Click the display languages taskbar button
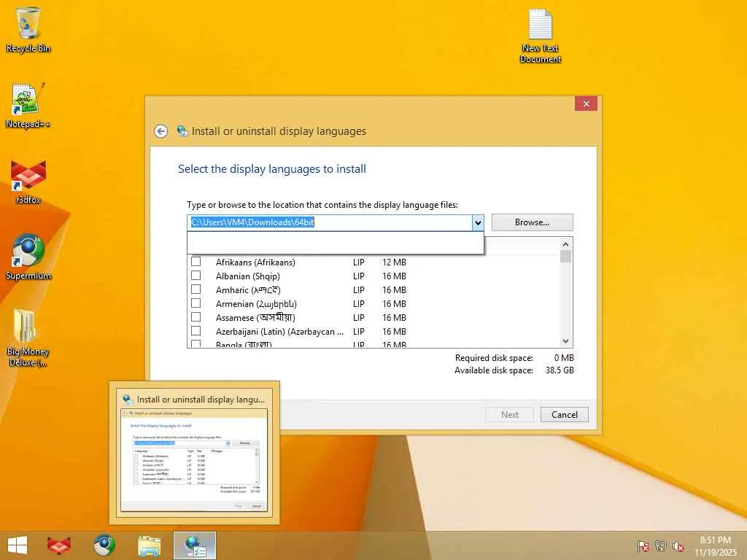This screenshot has height=560, width=747. coord(195,545)
